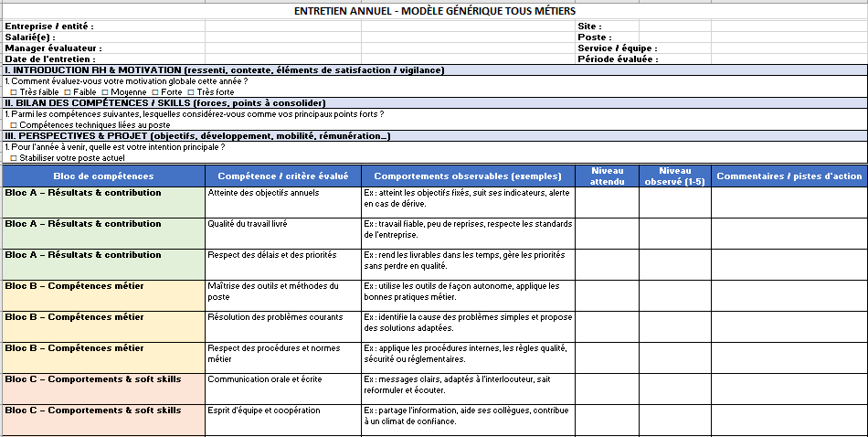Select the comments cell for 'Esprit d'équipe et coopération'
The width and height of the screenshot is (868, 437).
click(789, 420)
